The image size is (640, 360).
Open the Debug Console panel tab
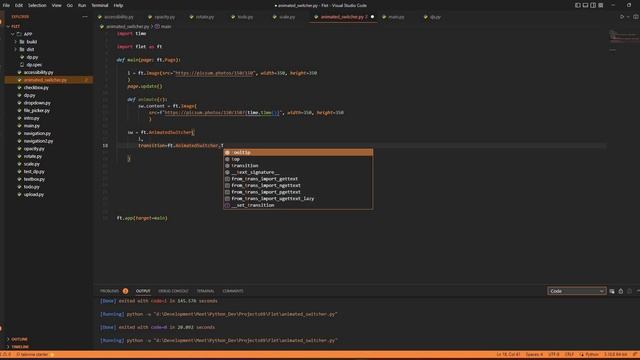click(x=173, y=291)
